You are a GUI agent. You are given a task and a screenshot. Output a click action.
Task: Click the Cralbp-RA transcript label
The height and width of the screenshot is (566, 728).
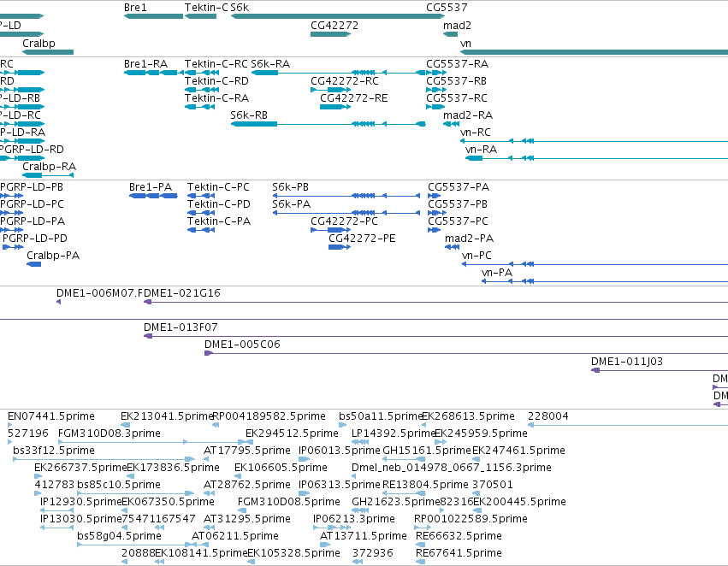click(50, 167)
